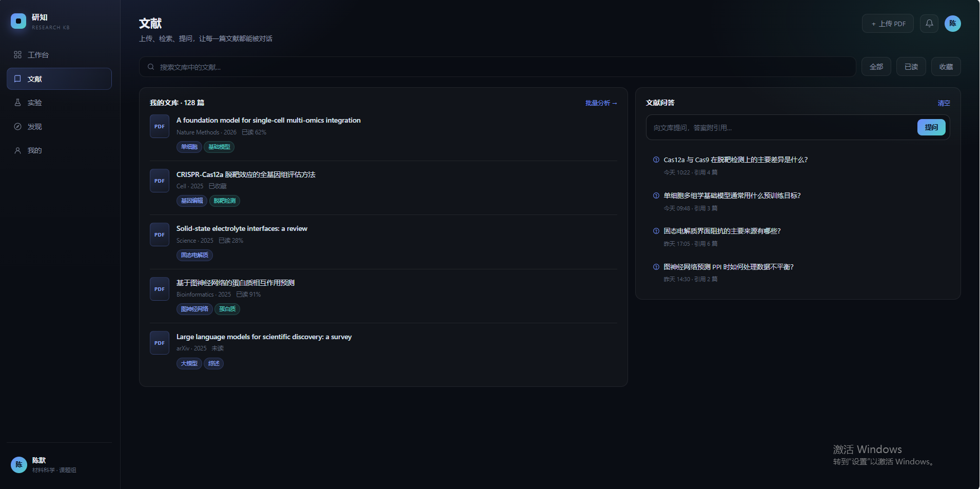Open notifications via the bell icon
980x489 pixels.
click(929, 23)
